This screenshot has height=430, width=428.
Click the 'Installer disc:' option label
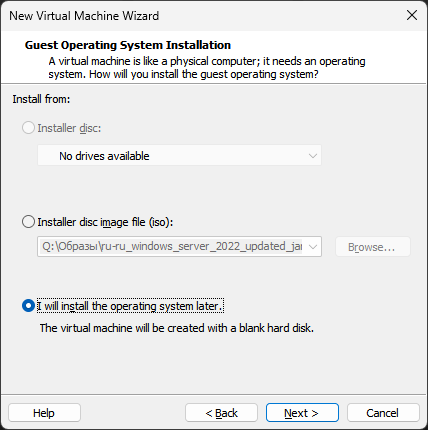tap(69, 128)
